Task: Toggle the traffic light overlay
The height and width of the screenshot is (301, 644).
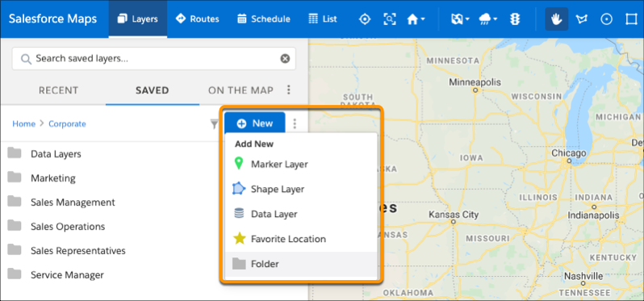Action: point(515,19)
